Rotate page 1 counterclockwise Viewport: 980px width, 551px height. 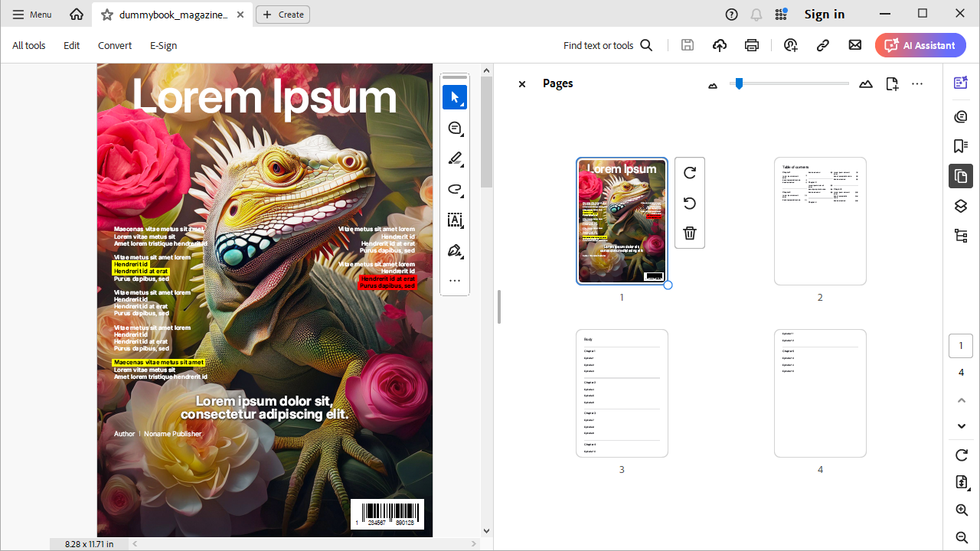point(690,203)
